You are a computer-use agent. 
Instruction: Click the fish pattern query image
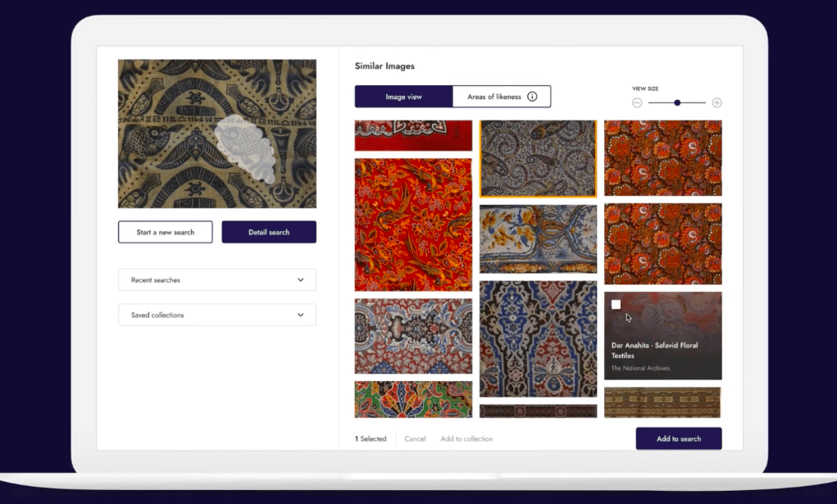(x=217, y=134)
